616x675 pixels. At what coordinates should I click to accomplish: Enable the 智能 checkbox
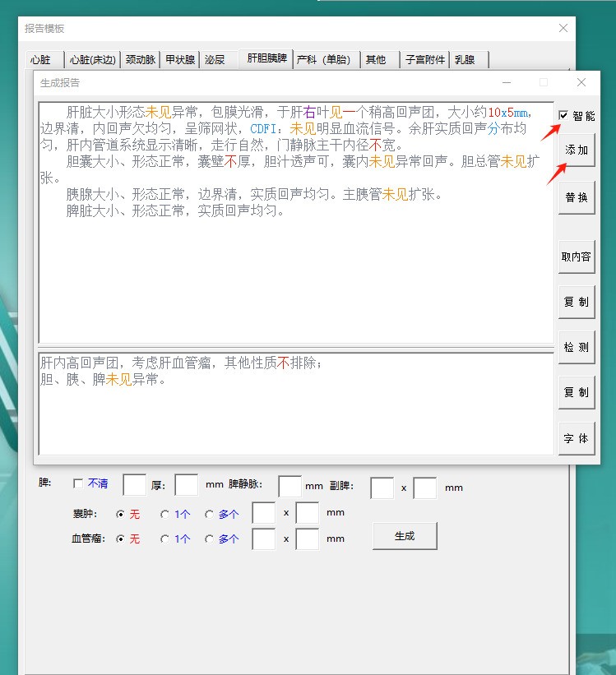(563, 116)
